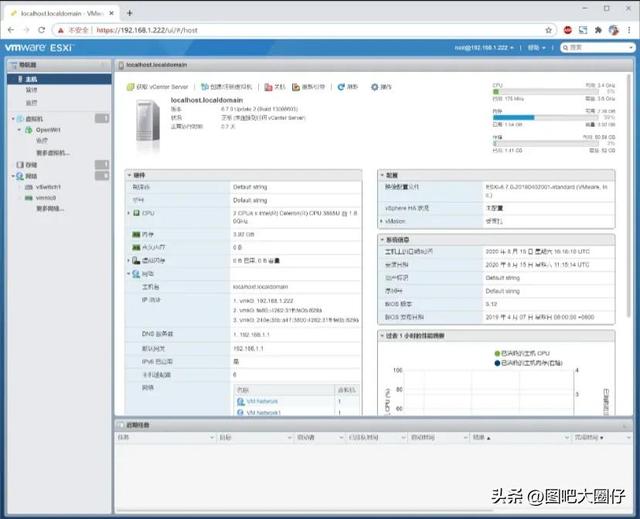Collapse the System Information panel header

pos(382,240)
